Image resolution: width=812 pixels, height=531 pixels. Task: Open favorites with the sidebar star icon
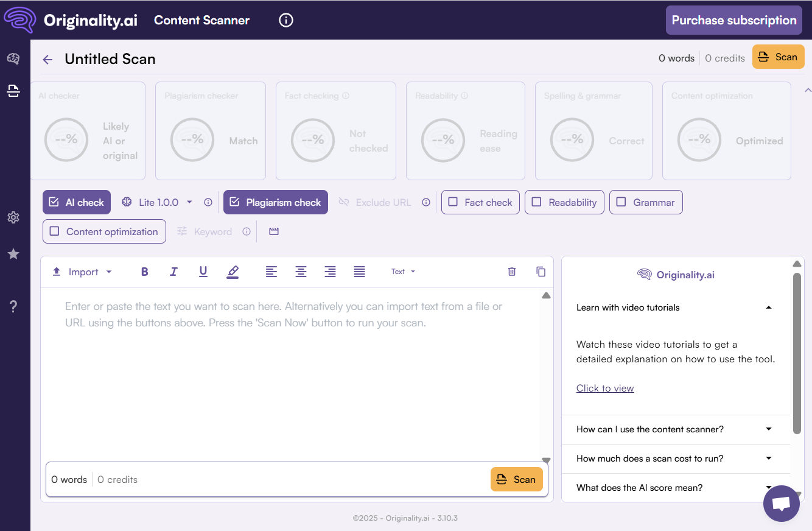click(13, 254)
